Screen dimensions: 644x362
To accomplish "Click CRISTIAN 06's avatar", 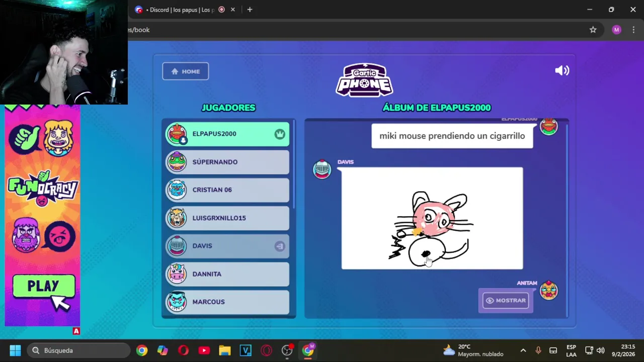I will [177, 190].
